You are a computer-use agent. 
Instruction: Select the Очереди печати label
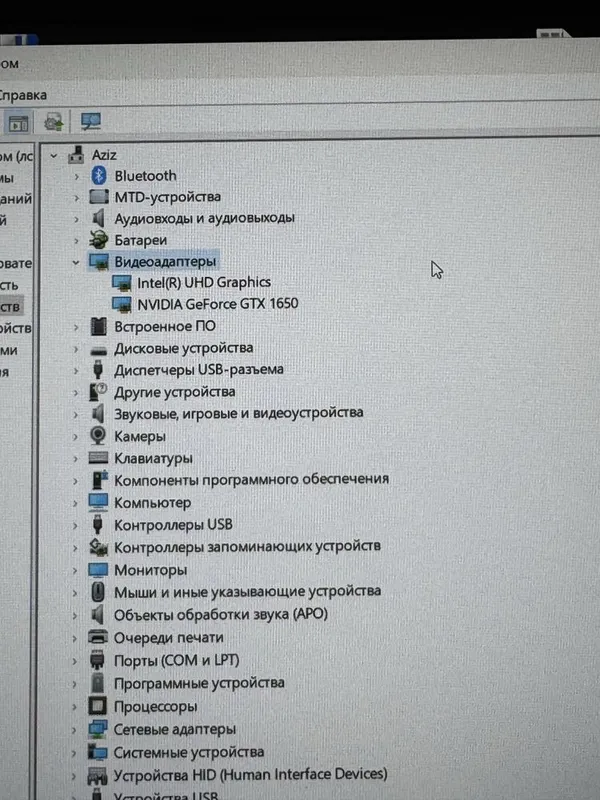click(x=168, y=638)
